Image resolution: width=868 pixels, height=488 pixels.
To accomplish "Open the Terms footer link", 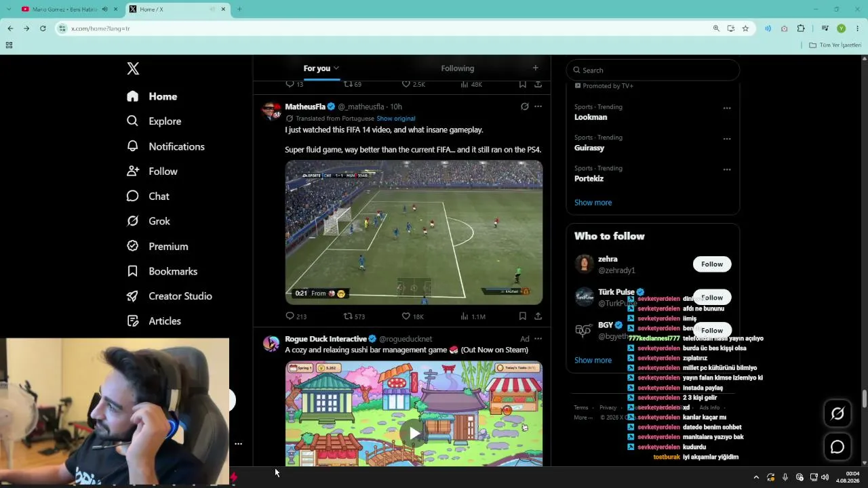I will tap(581, 407).
